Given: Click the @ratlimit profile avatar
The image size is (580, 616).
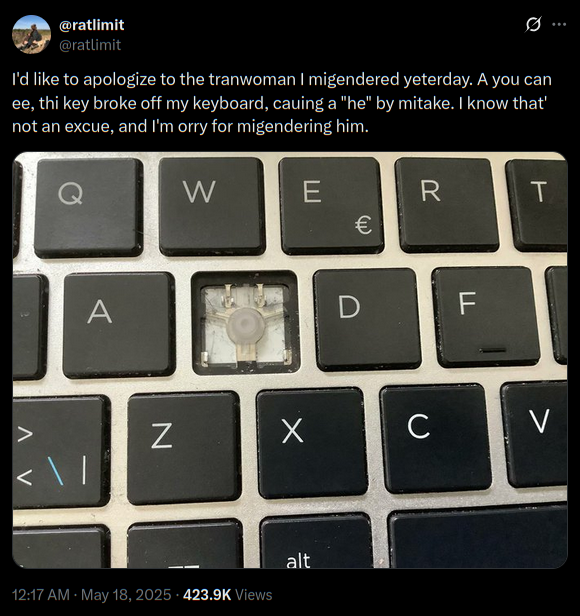Looking at the screenshot, I should pos(31,35).
